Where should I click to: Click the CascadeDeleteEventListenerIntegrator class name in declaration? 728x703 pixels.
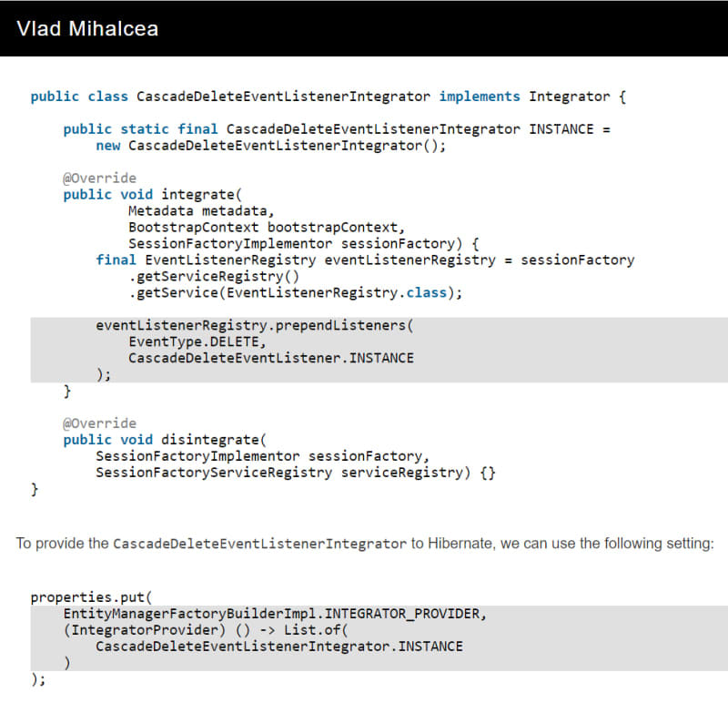tap(283, 97)
